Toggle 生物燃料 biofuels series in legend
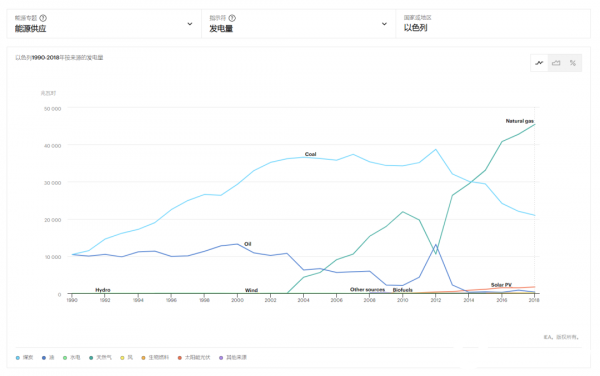This screenshot has height=376, width=600. (x=155, y=358)
